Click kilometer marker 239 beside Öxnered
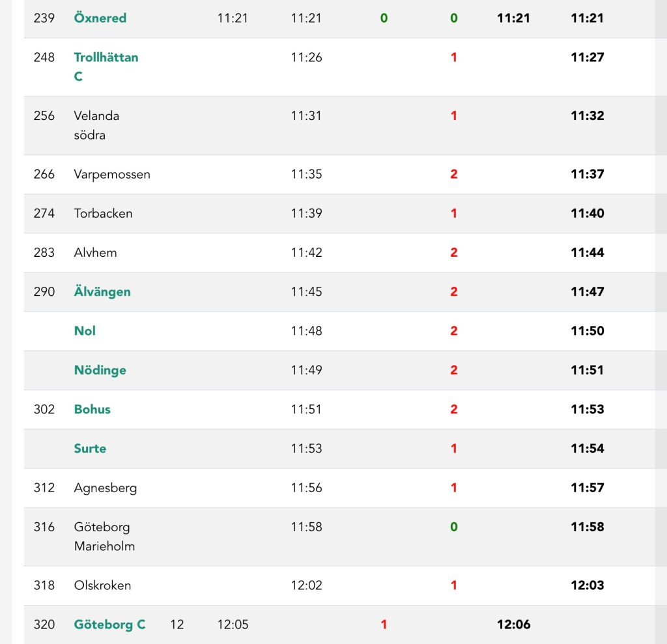Screen dimensions: 667x644 point(44,18)
